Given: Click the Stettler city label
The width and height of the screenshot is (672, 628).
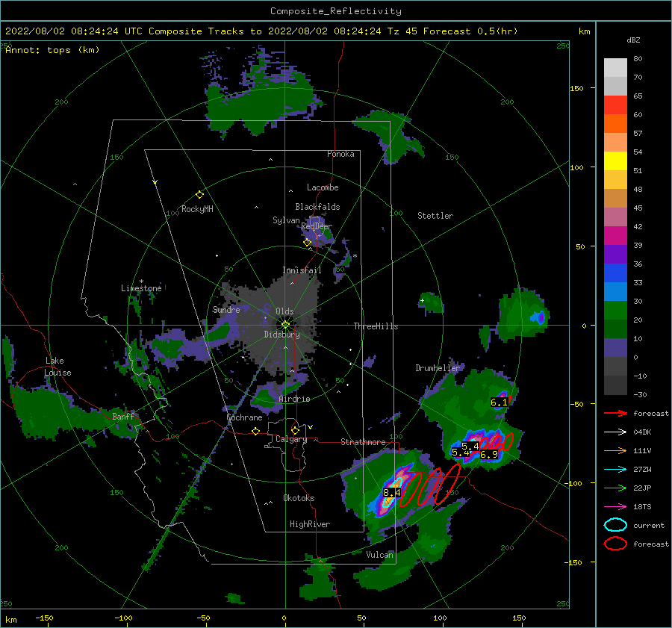Looking at the screenshot, I should click(435, 216).
